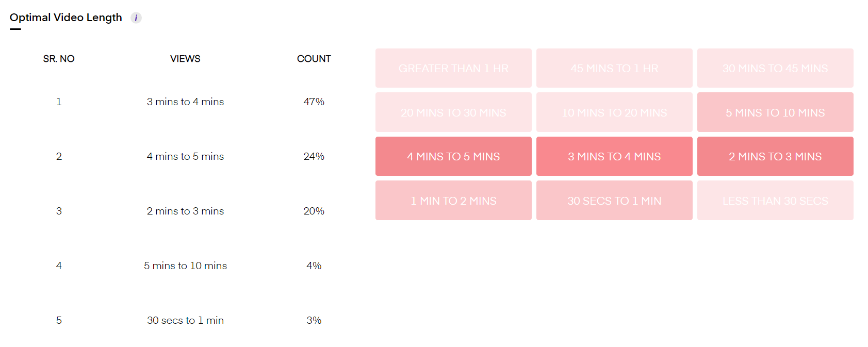Click the SR. NO column header

[59, 58]
